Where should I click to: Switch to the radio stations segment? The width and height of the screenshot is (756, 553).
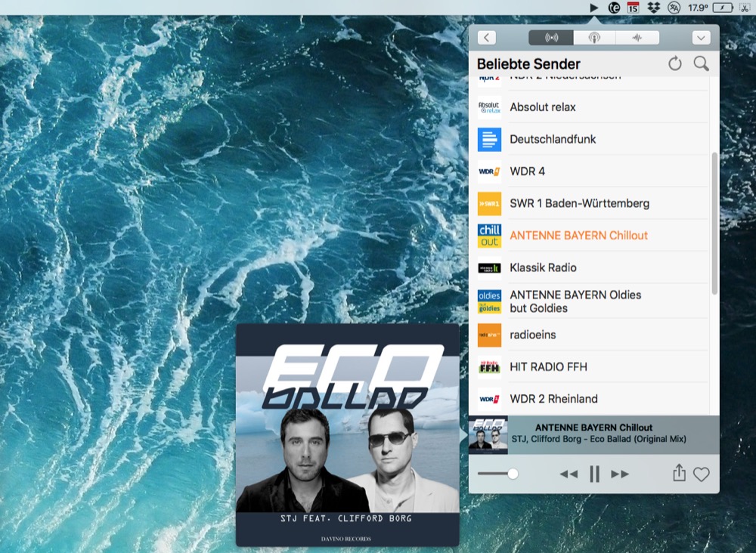pyautogui.click(x=550, y=38)
